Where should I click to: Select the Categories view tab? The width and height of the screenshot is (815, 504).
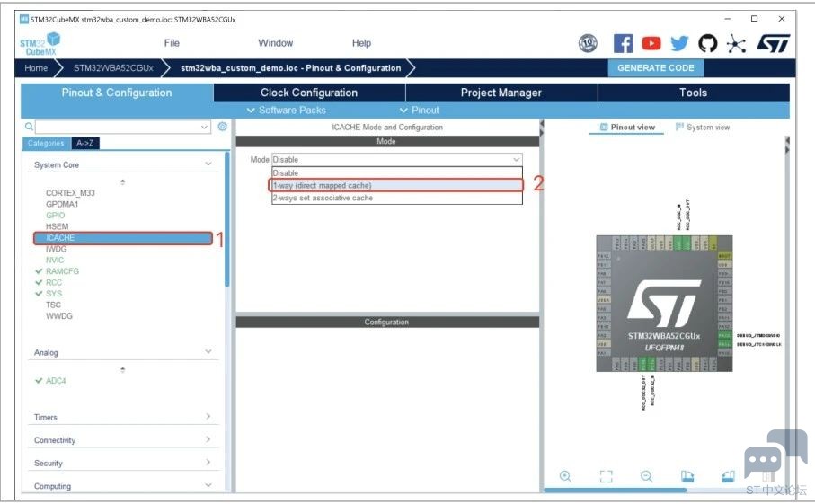(x=46, y=144)
